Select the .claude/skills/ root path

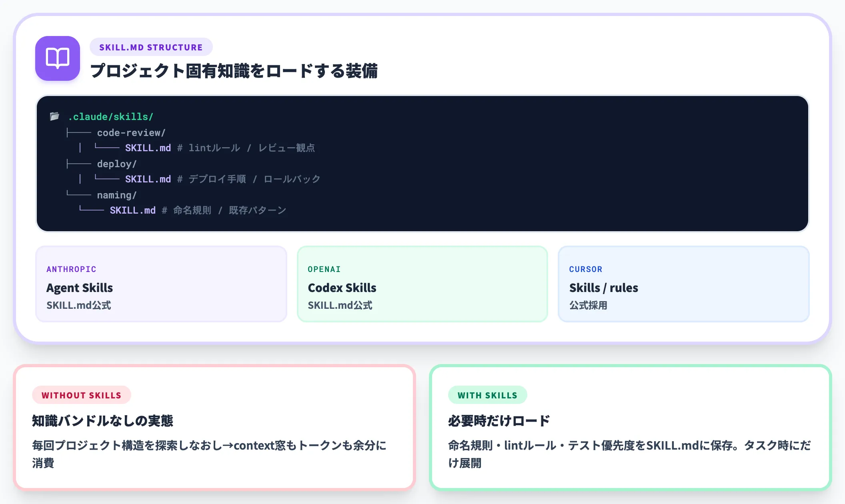click(111, 116)
